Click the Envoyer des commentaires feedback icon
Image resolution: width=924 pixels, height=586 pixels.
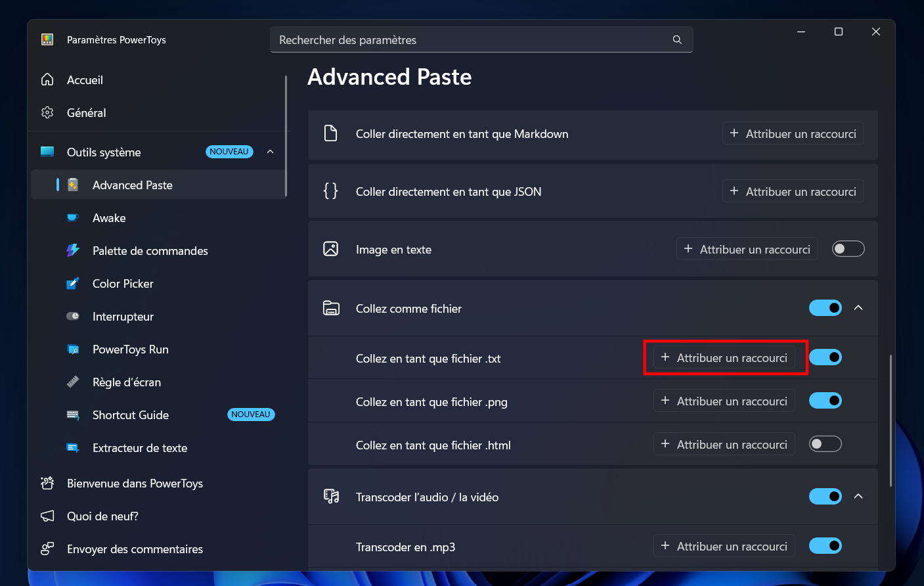[47, 549]
